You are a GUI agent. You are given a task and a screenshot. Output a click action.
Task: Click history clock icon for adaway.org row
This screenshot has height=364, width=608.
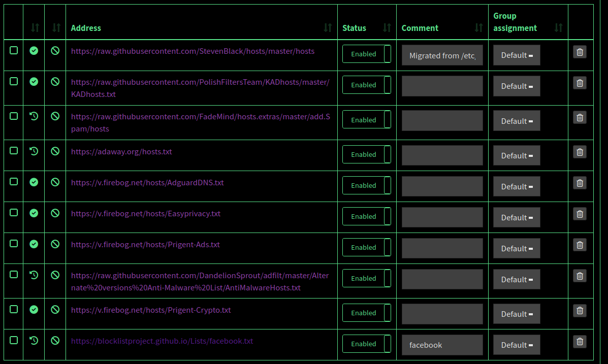point(34,151)
